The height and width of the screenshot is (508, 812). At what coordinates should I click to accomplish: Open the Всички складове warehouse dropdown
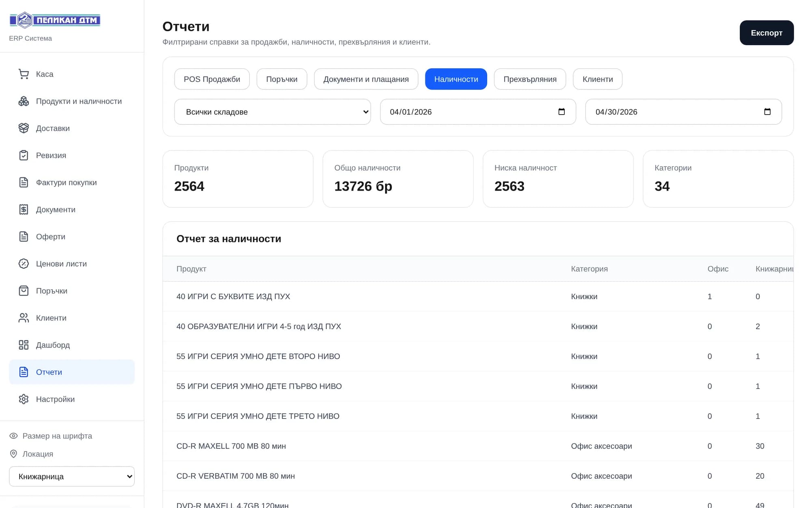point(272,112)
